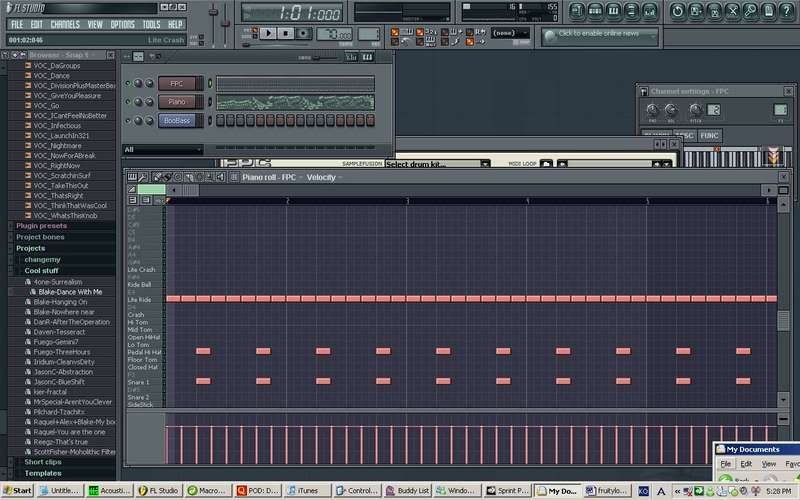
Task: Toggle the first step of BooBass pattern
Action: 220,120
